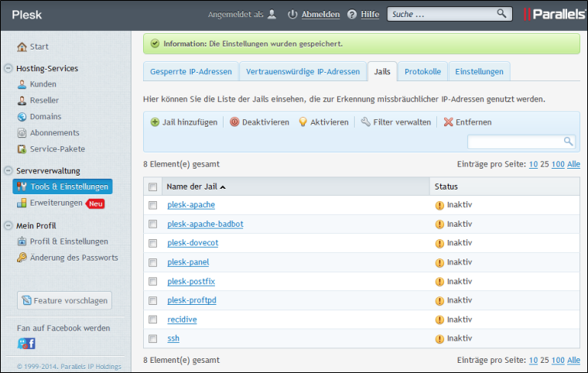Click the Kunden person icon
588x373 pixels.
(22, 84)
